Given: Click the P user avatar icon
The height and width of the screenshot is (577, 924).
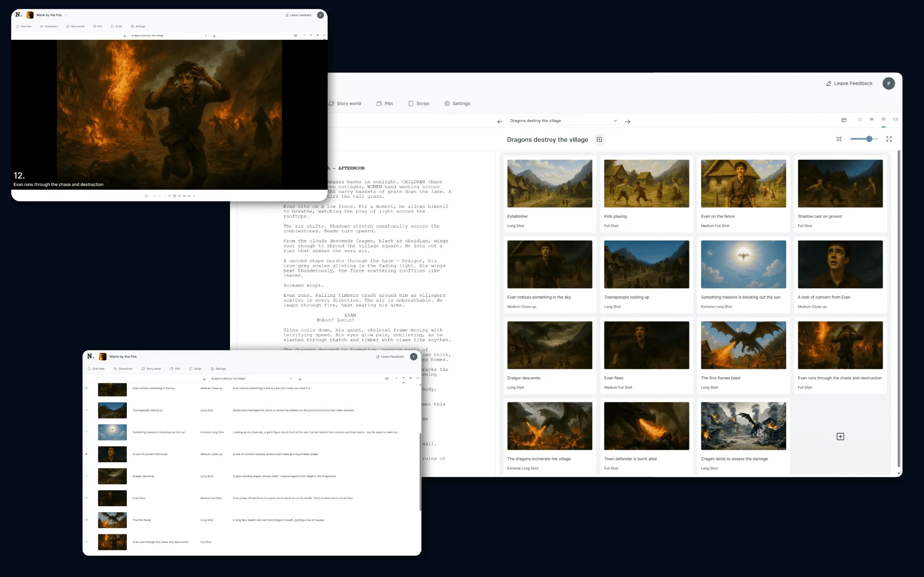Looking at the screenshot, I should click(x=889, y=83).
